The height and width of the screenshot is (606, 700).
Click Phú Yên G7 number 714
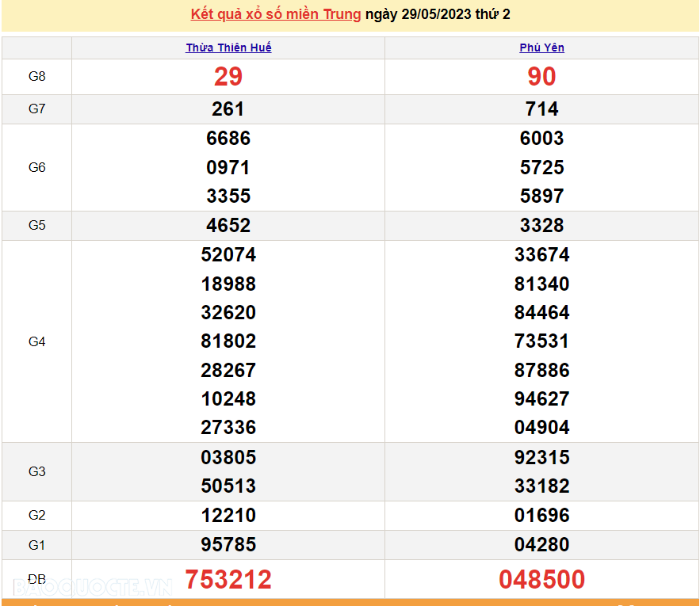[541, 109]
